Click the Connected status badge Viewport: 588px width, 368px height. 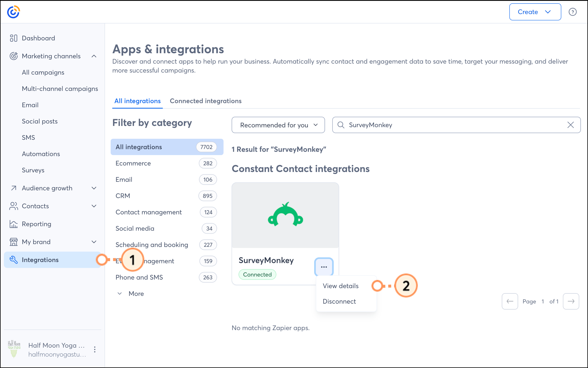pos(257,274)
